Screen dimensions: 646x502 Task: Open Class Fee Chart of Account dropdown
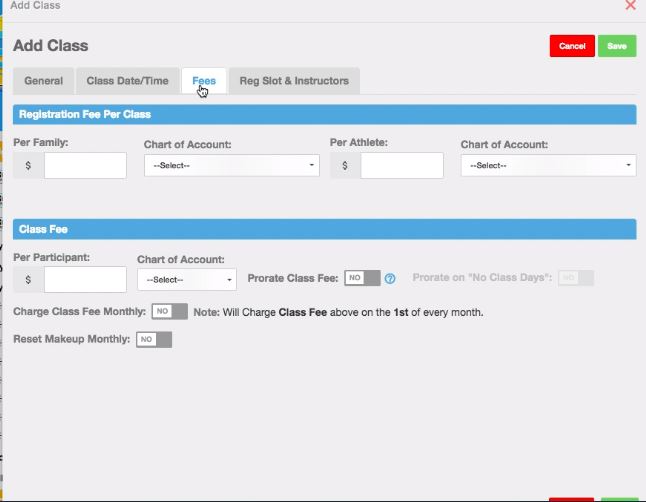point(187,279)
